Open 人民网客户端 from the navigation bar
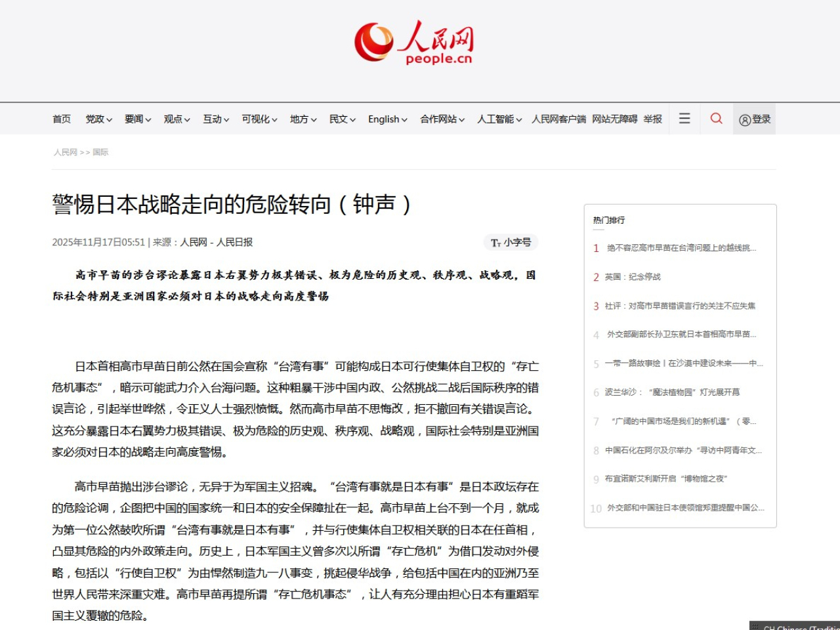840x630 pixels. 558,119
